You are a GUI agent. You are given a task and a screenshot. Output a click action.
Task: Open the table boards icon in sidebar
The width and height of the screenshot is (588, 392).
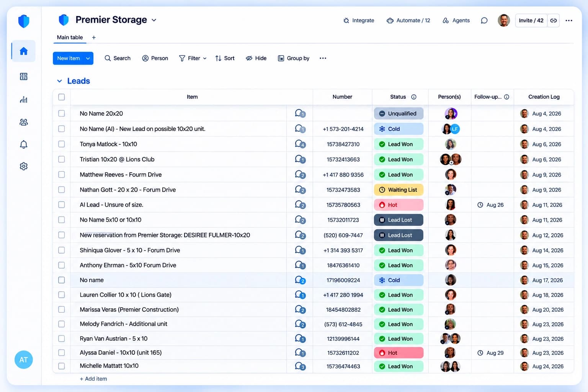[x=24, y=77]
